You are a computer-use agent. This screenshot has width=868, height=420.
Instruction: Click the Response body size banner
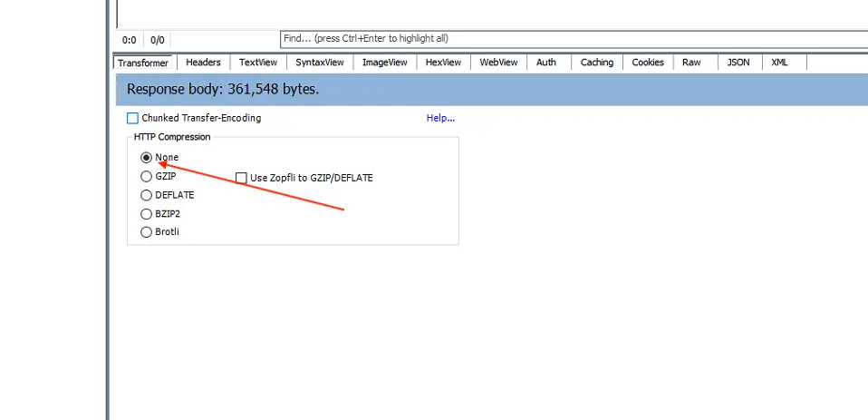tap(492, 89)
